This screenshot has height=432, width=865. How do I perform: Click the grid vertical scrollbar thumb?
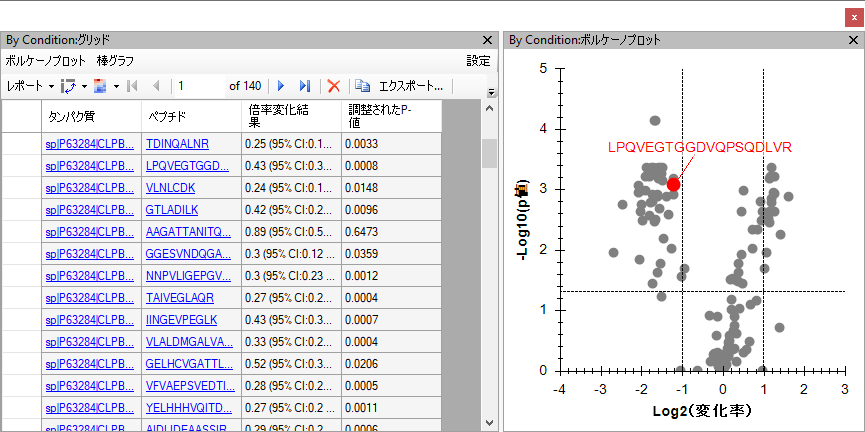489,152
